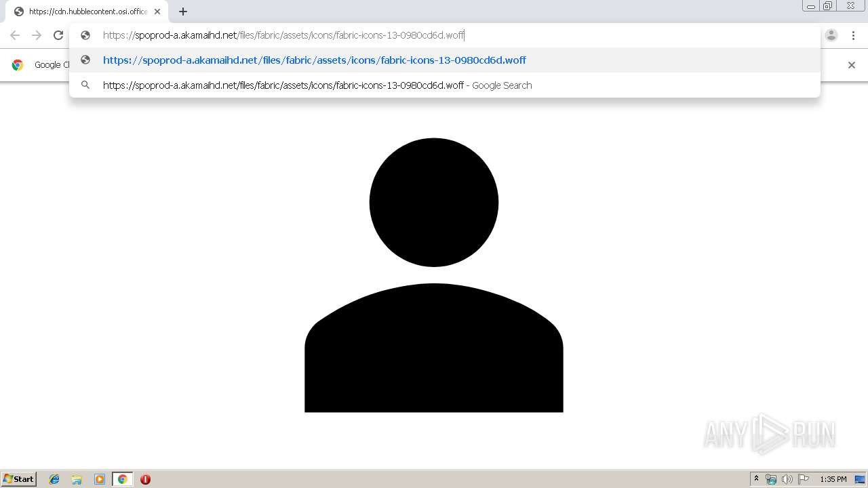Image resolution: width=868 pixels, height=488 pixels.
Task: Reload the current page
Action: (x=58, y=35)
